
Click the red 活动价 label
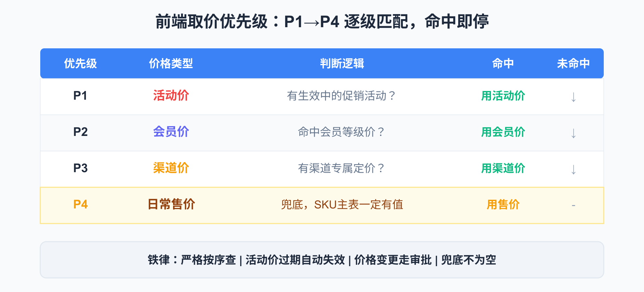pyautogui.click(x=171, y=96)
